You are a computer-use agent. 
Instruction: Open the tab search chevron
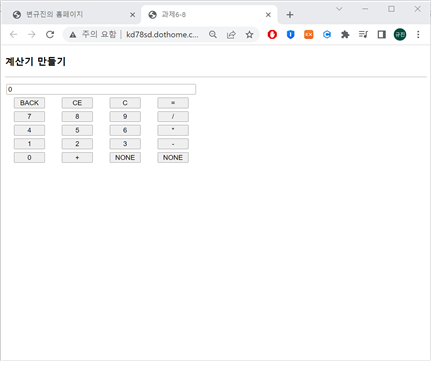coord(339,9)
